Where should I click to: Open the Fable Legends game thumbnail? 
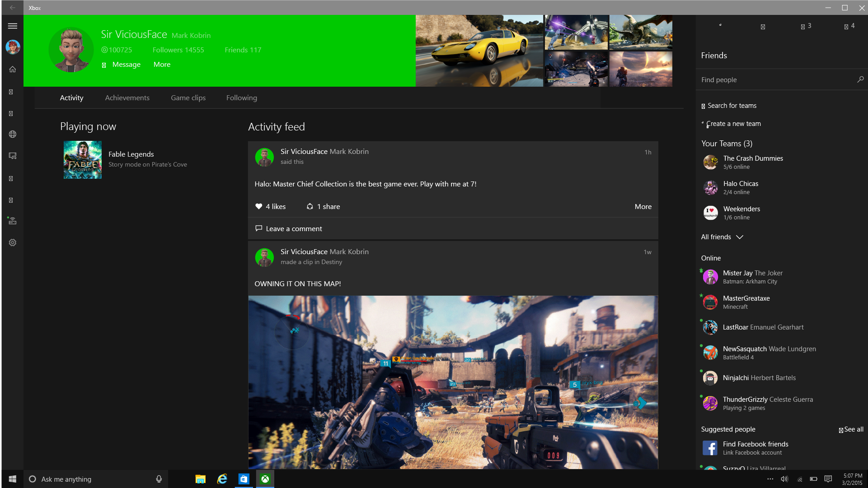pos(83,160)
